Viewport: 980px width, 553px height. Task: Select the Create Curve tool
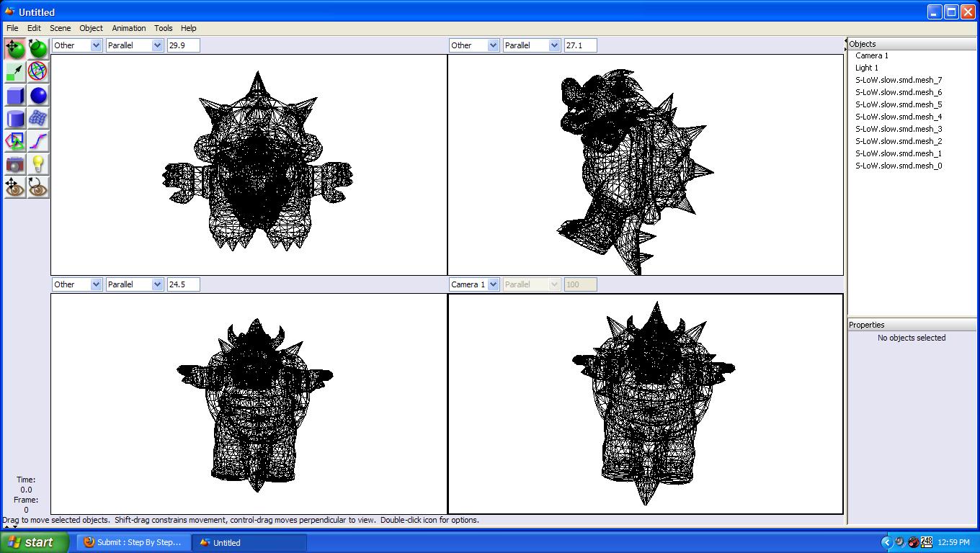point(38,141)
